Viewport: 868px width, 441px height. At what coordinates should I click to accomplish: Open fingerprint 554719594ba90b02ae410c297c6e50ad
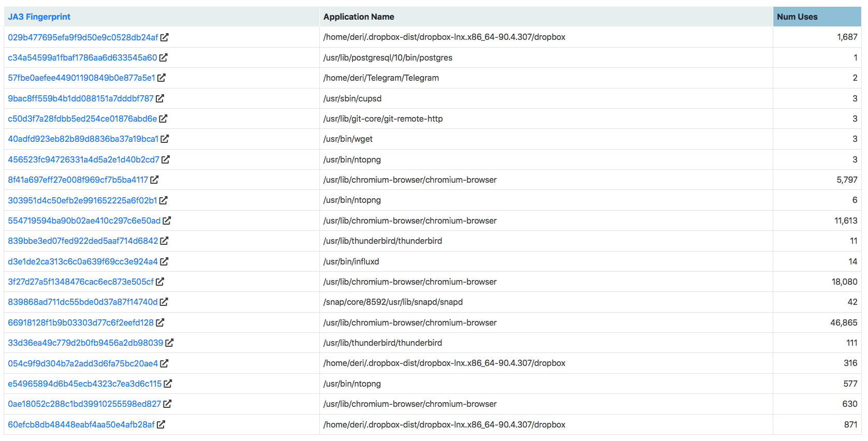coord(84,220)
